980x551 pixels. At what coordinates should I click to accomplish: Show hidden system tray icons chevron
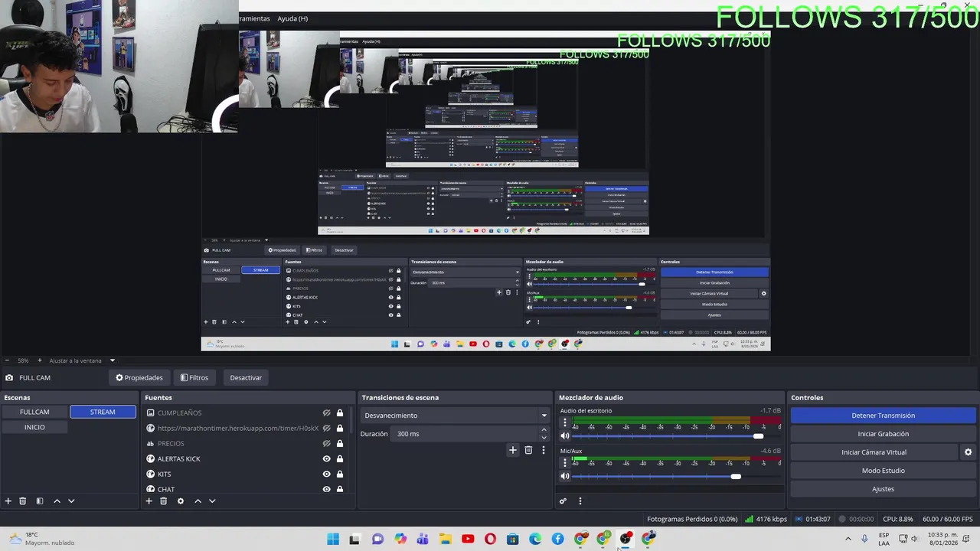848,539
